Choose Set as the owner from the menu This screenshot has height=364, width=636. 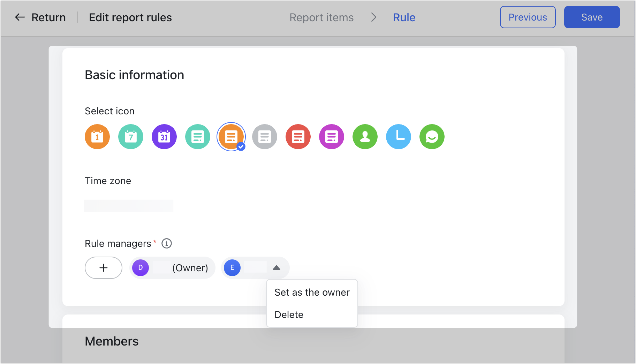(x=312, y=292)
